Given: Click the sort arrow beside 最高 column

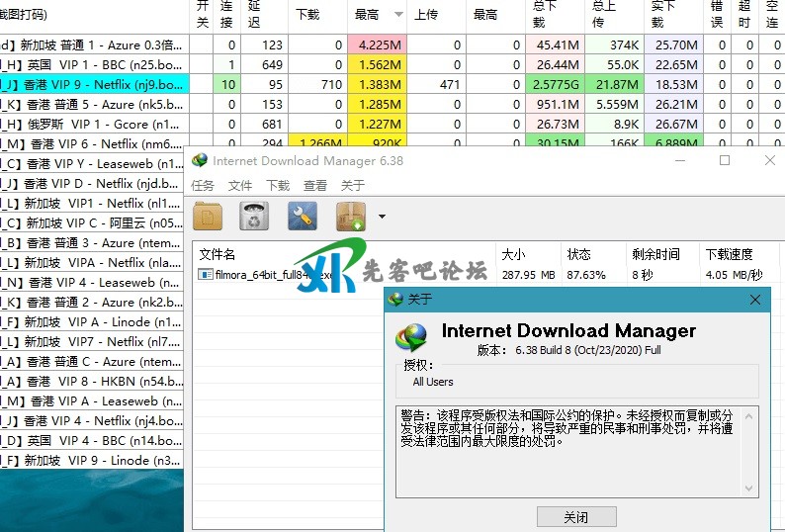Looking at the screenshot, I should (x=398, y=15).
